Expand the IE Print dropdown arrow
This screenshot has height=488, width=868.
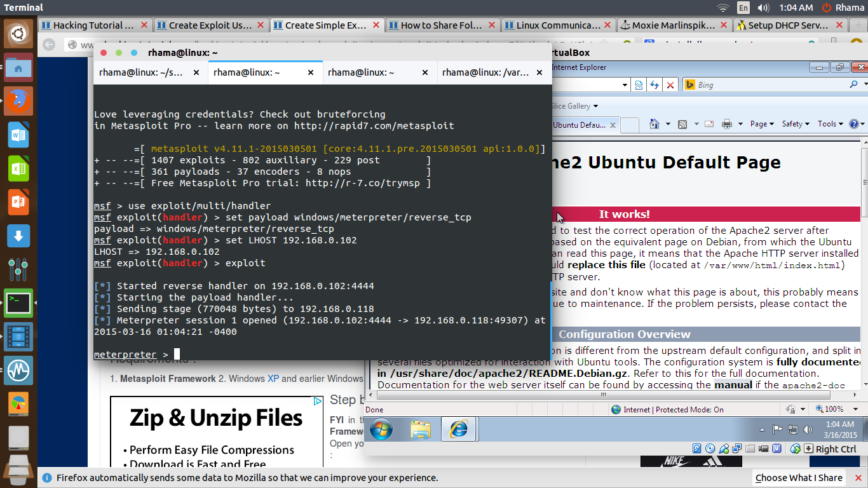tap(741, 124)
